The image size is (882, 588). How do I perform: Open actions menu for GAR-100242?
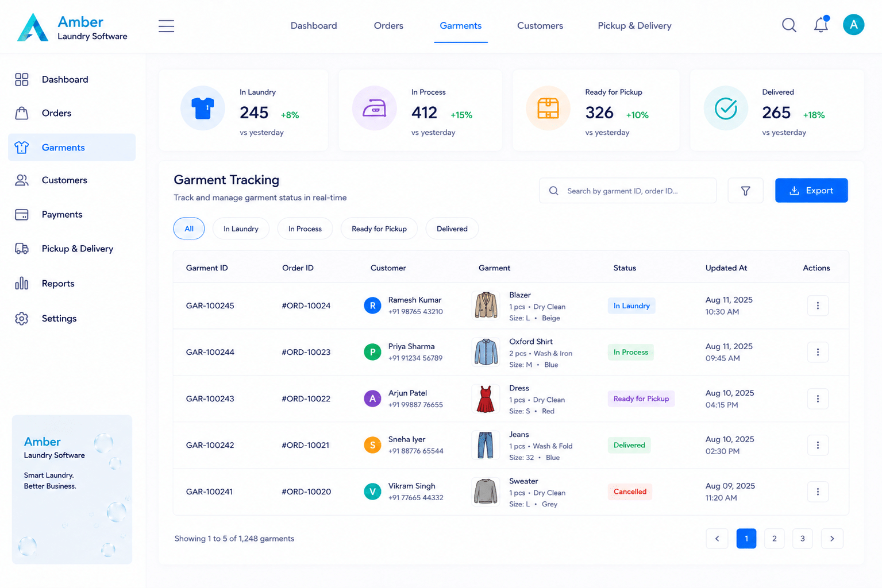point(818,445)
